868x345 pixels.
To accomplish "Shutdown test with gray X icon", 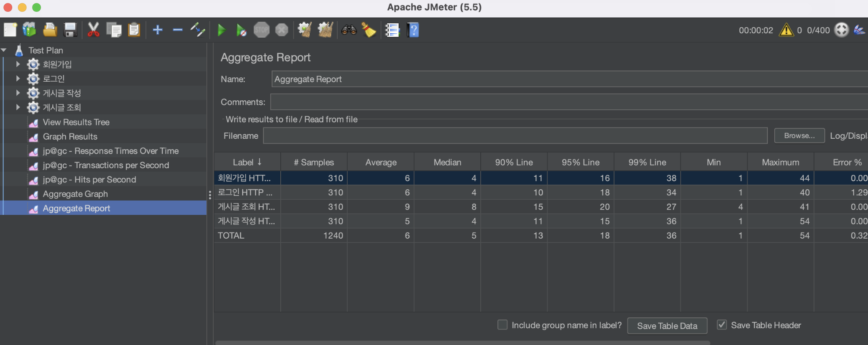I will tap(282, 30).
